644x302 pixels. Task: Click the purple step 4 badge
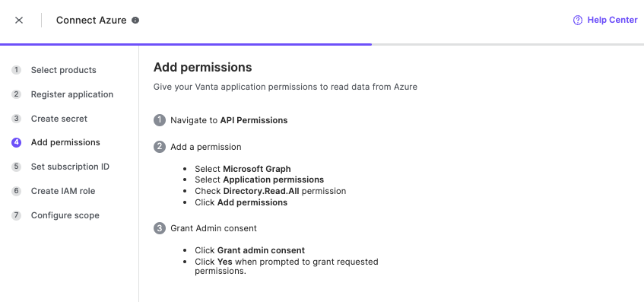[x=16, y=142]
